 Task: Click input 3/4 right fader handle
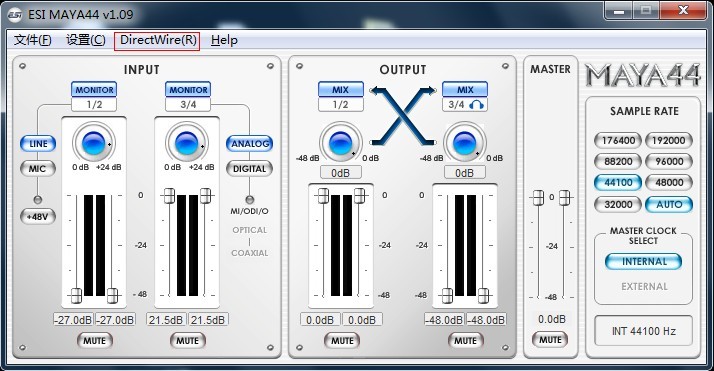(205, 196)
